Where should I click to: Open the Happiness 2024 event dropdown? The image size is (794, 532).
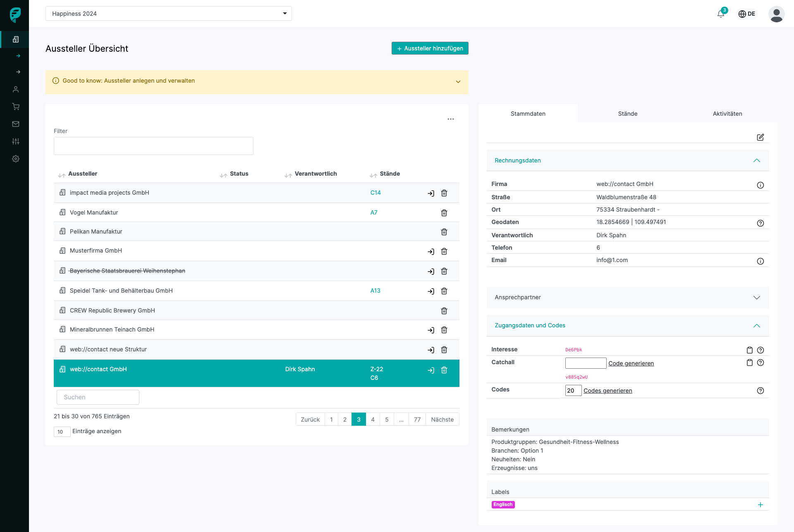(x=168, y=14)
